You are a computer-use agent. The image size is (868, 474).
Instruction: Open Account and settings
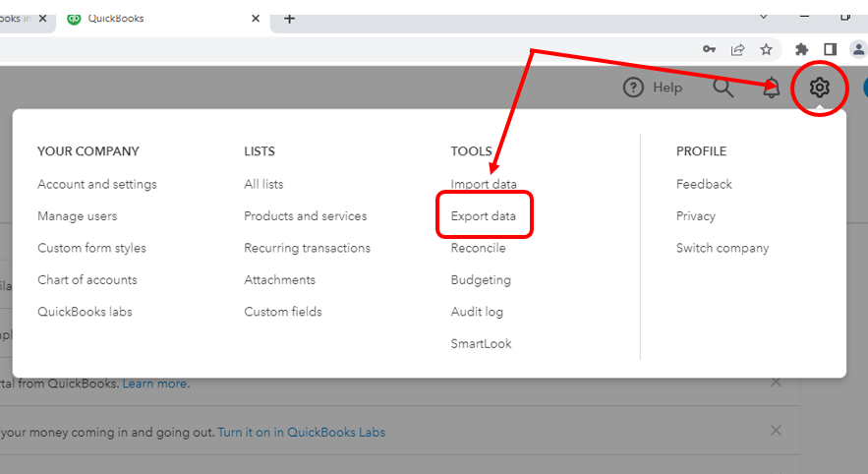tap(97, 184)
